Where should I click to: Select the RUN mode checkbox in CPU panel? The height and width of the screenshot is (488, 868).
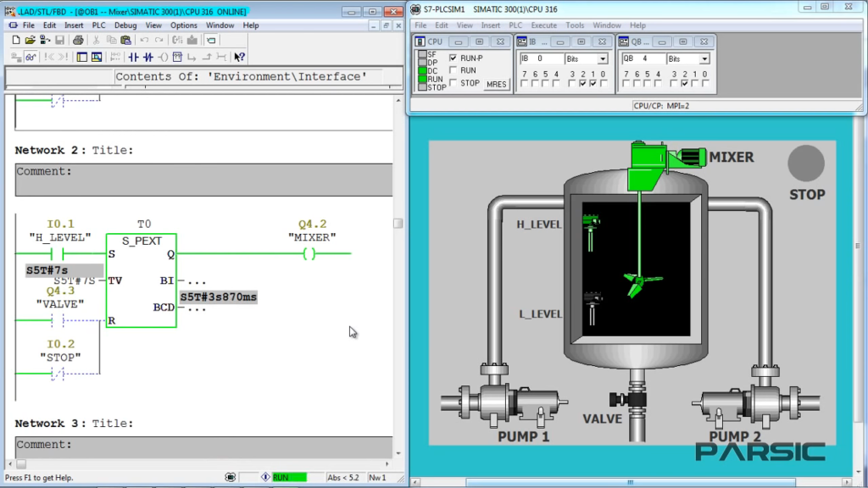[x=453, y=70]
